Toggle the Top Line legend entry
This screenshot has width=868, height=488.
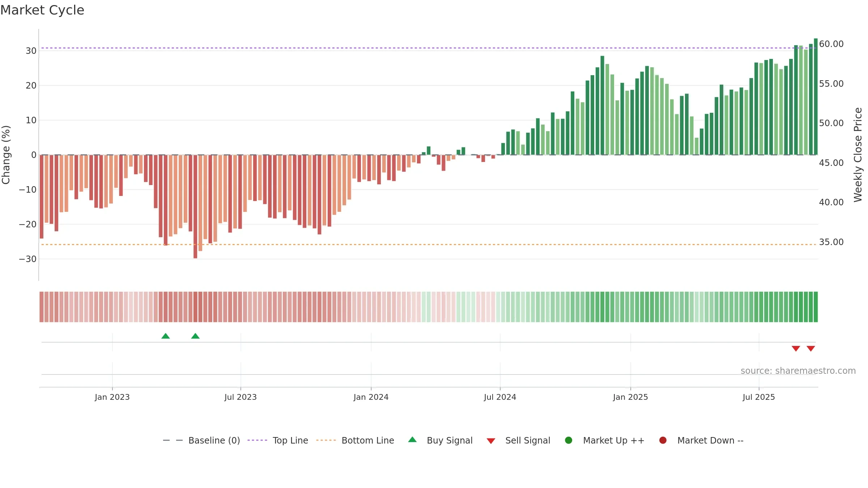pos(278,440)
